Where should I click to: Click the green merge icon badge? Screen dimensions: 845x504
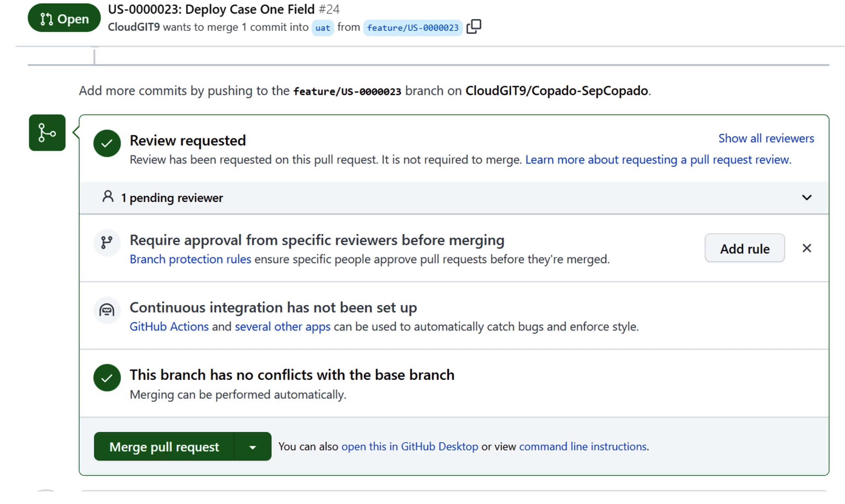pos(47,133)
